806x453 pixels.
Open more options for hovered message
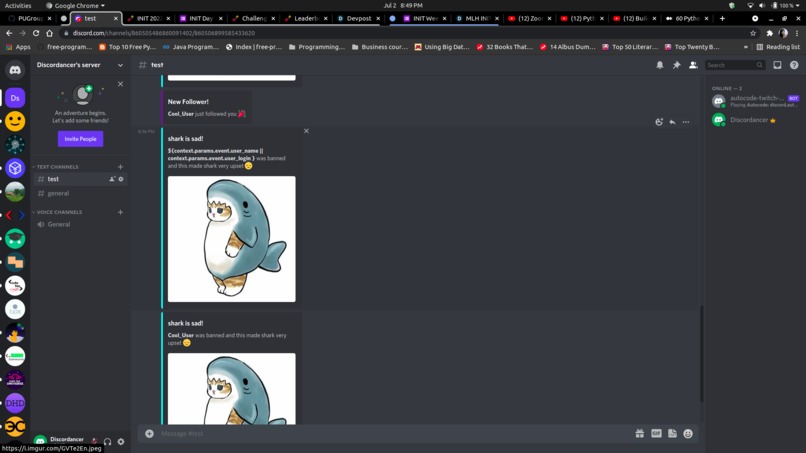click(686, 122)
